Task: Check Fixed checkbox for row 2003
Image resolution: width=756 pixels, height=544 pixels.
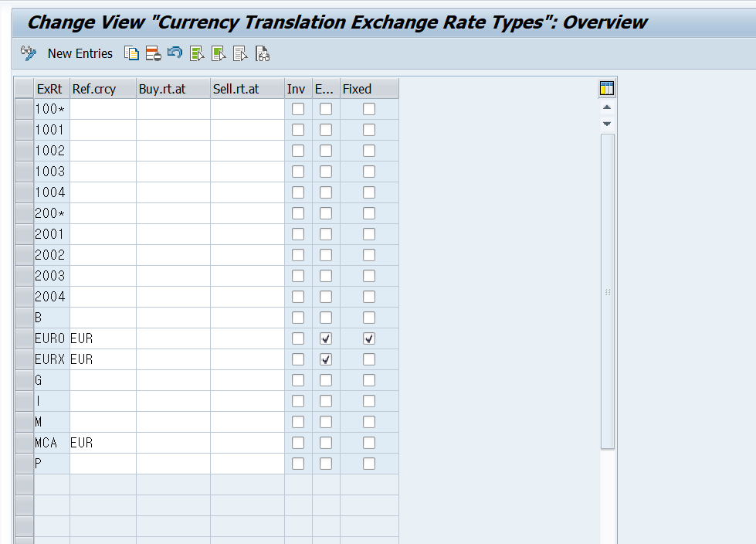Action: tap(369, 276)
